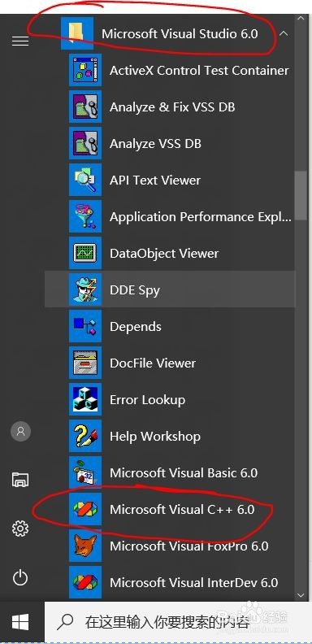Open the DDE Spy icon
This screenshot has width=312, height=644.
(85, 289)
